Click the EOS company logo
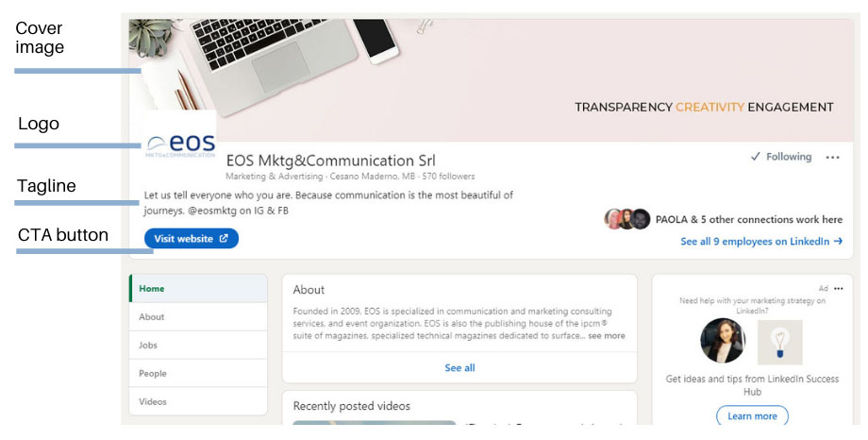The width and height of the screenshot is (868, 440). click(x=180, y=145)
